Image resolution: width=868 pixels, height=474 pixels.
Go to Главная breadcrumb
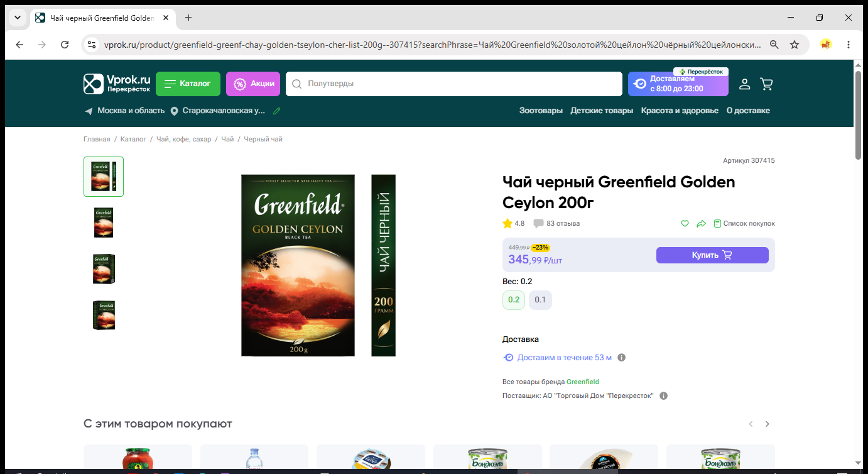point(97,139)
